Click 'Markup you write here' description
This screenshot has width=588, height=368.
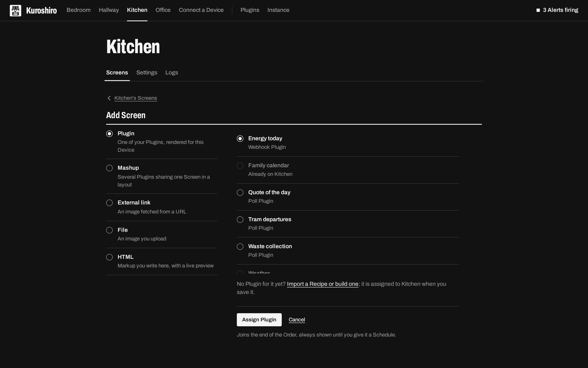coord(165,266)
